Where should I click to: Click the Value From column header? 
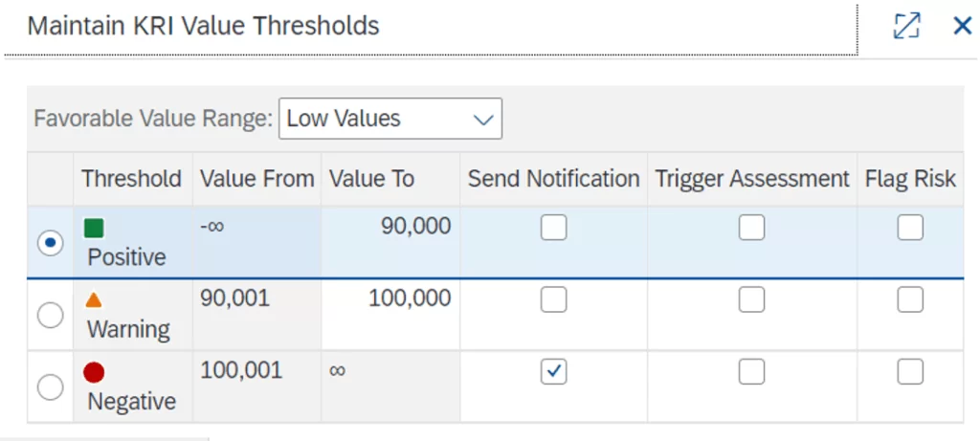(256, 179)
